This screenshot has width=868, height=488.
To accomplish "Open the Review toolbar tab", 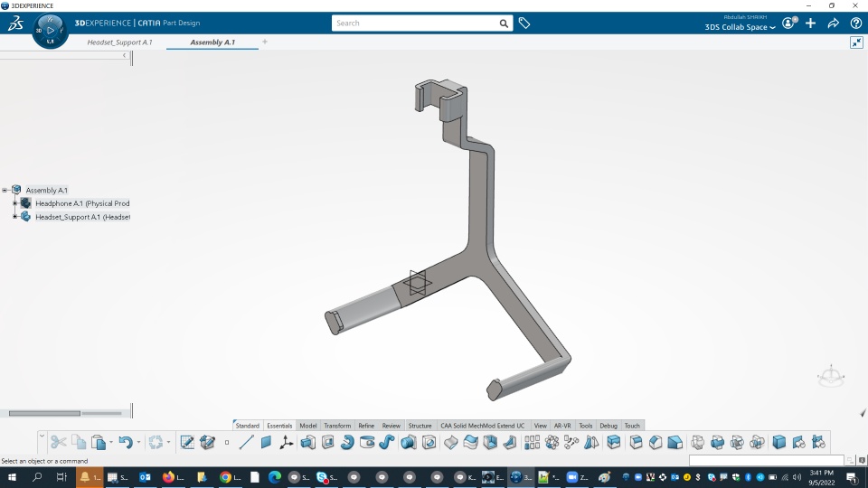I will 391,426.
